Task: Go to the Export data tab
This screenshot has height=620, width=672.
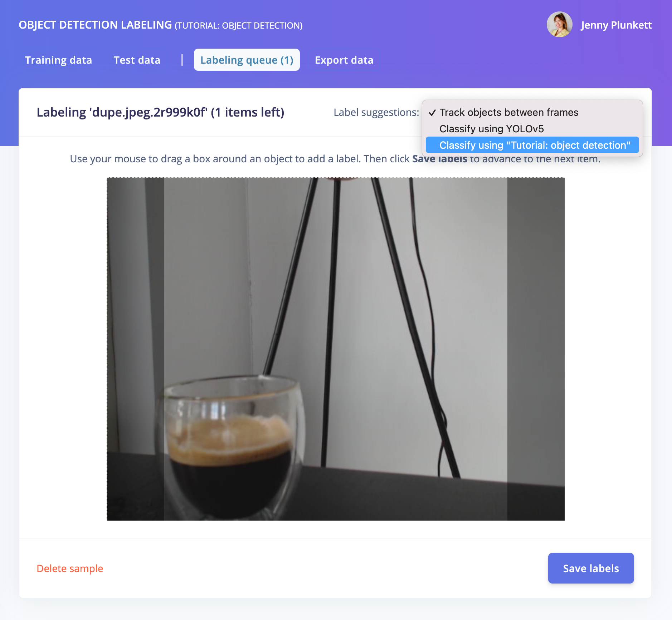Action: click(x=344, y=60)
